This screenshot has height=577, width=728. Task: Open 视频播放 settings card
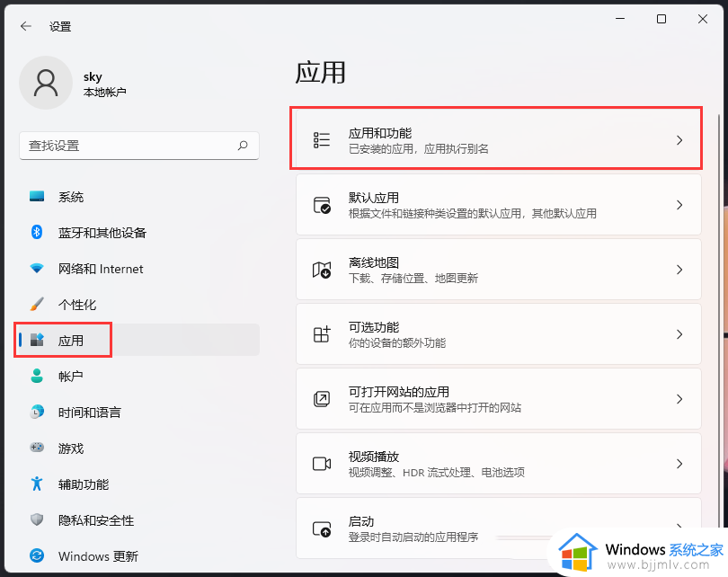coord(498,463)
